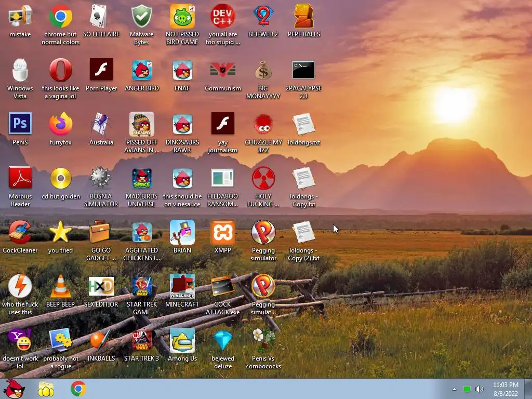
Task: Open 'probably not a rogue' gears icon
Action: point(60,340)
